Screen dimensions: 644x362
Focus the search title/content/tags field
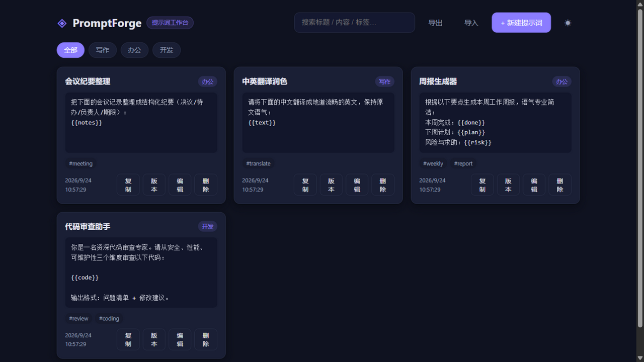(x=354, y=23)
